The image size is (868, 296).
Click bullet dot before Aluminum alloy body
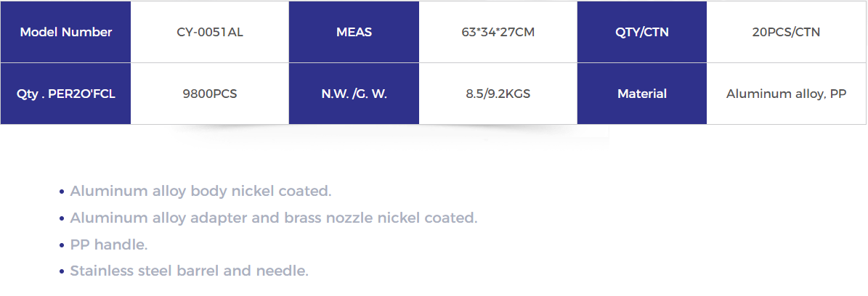tap(62, 192)
